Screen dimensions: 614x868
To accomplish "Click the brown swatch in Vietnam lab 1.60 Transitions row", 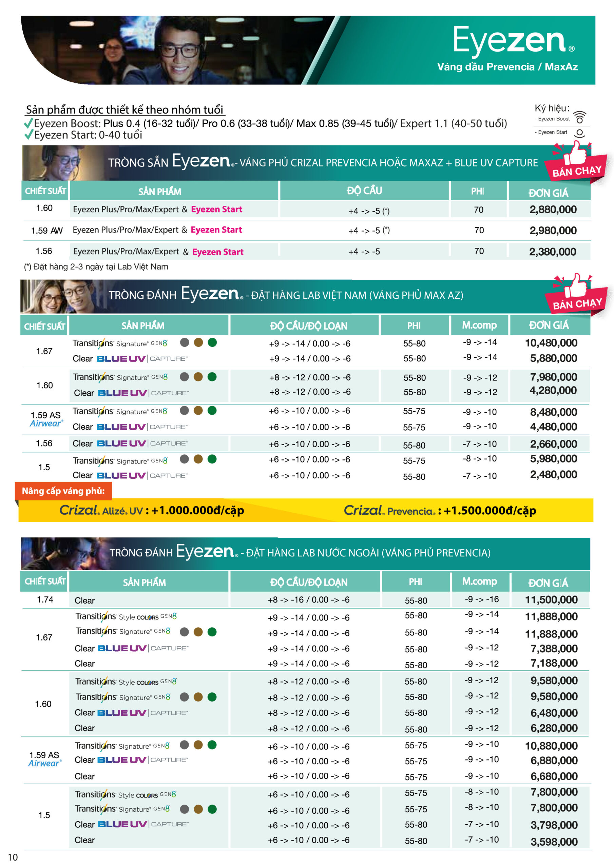I will (x=198, y=377).
